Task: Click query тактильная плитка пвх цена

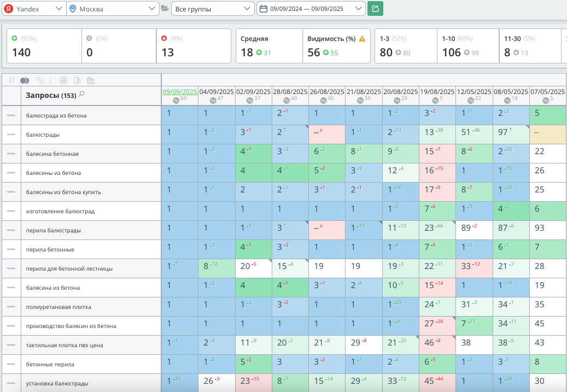Action: 65,345
